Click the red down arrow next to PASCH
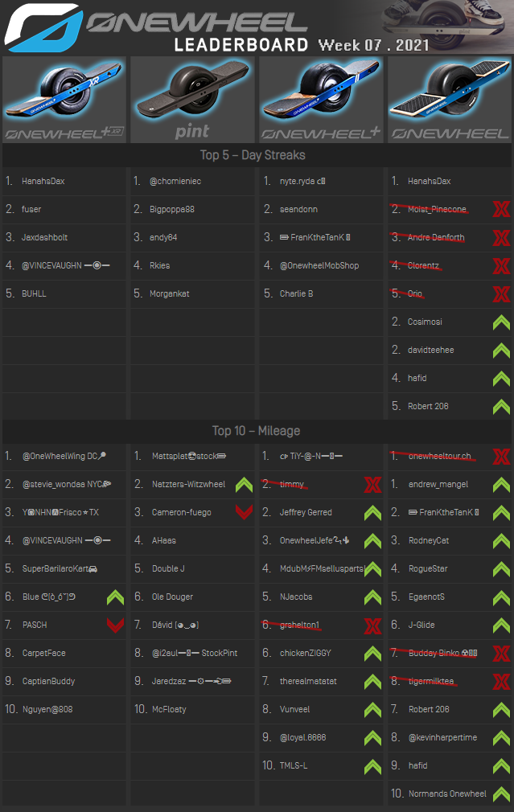This screenshot has height=812, width=514. point(115,625)
